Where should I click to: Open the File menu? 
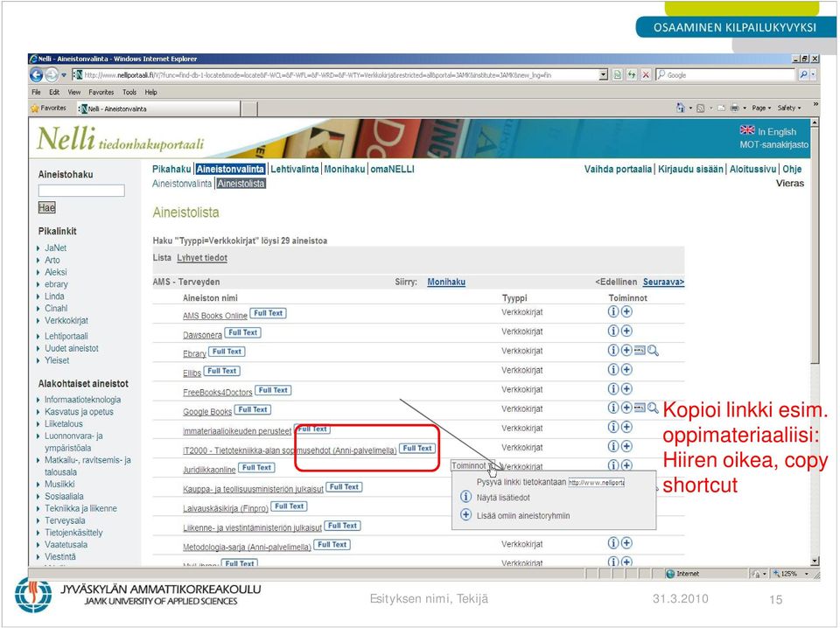[36, 92]
